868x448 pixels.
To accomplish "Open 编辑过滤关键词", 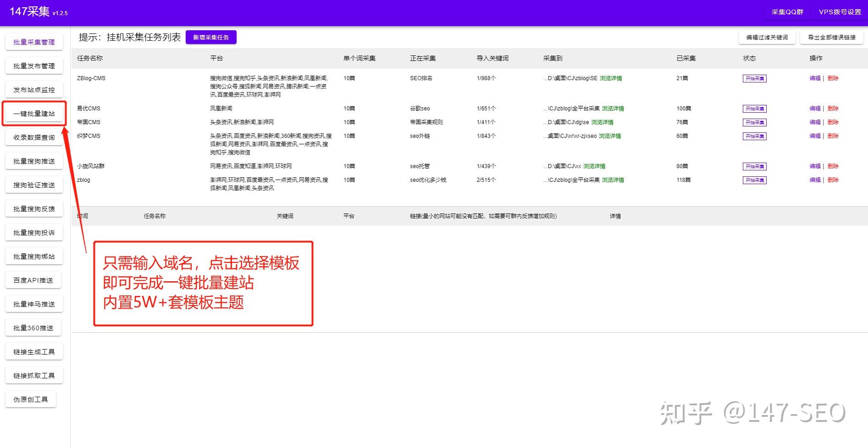I will pos(766,37).
